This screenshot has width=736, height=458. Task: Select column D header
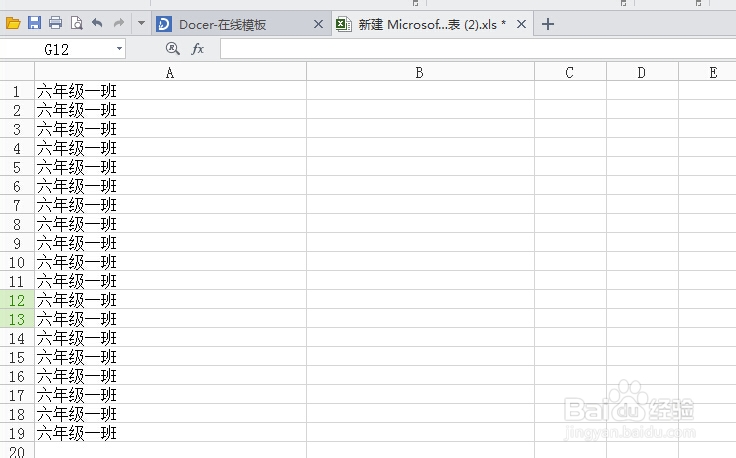[642, 72]
